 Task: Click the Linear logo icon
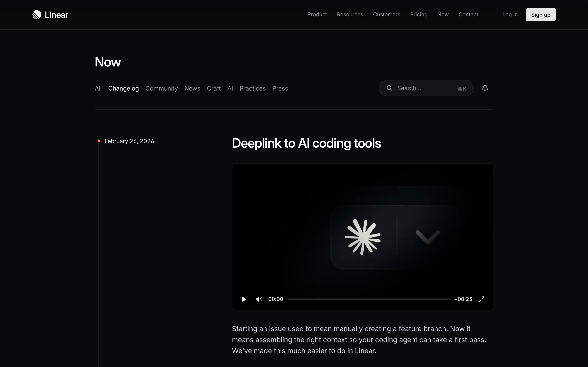pos(37,15)
